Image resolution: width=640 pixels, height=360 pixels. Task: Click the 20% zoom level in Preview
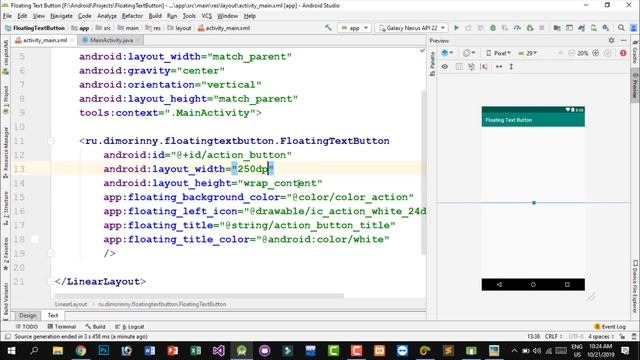582,53
